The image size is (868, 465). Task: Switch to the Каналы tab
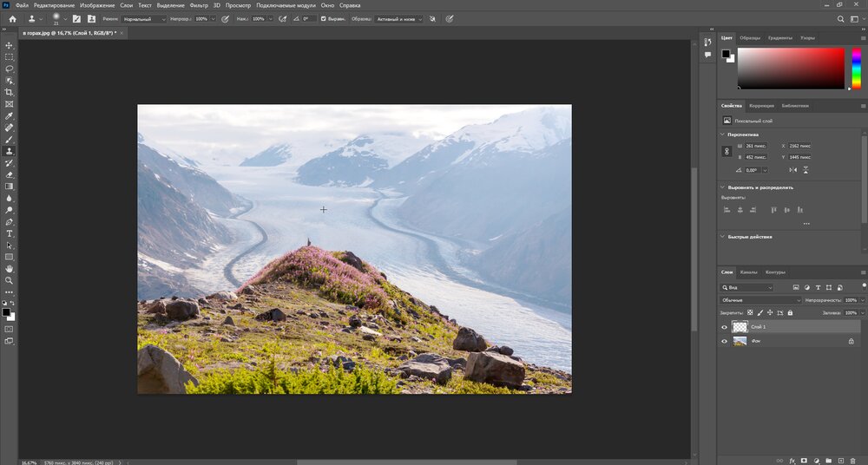coord(748,272)
